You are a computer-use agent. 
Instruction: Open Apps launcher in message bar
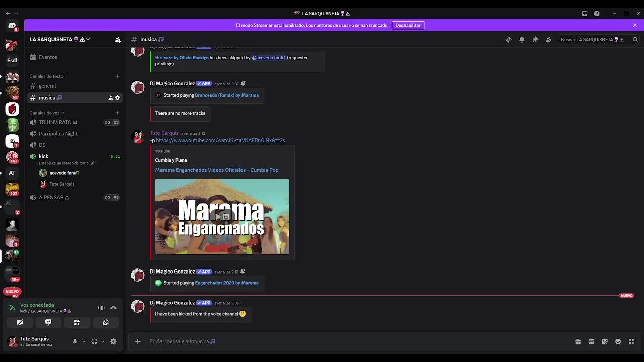[x=632, y=342]
